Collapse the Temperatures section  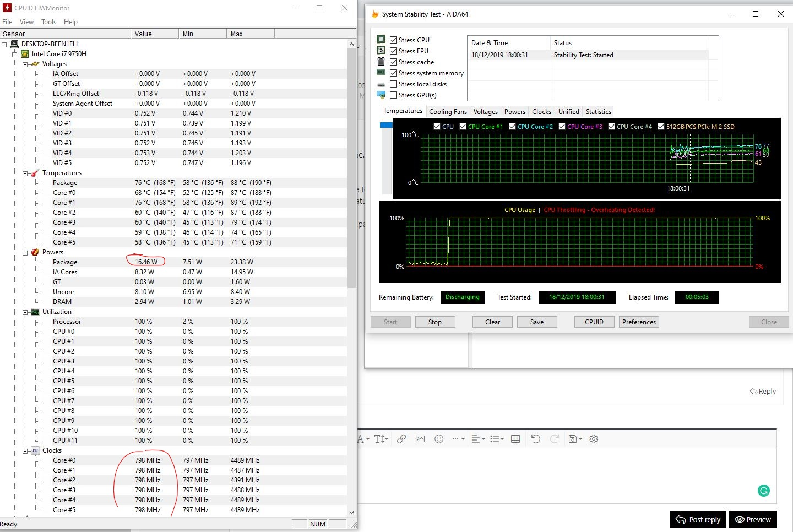[x=25, y=173]
